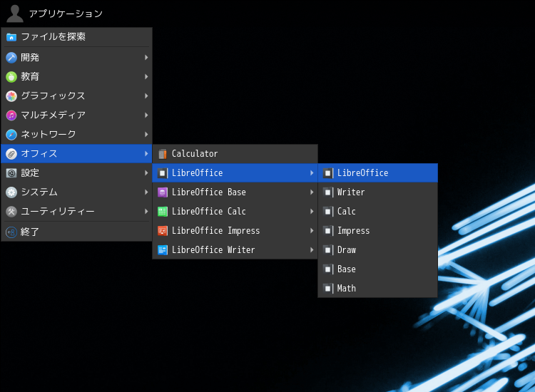The width and height of the screenshot is (535, 392).
Task: Click the green 教育 apple icon
Action: tap(11, 77)
